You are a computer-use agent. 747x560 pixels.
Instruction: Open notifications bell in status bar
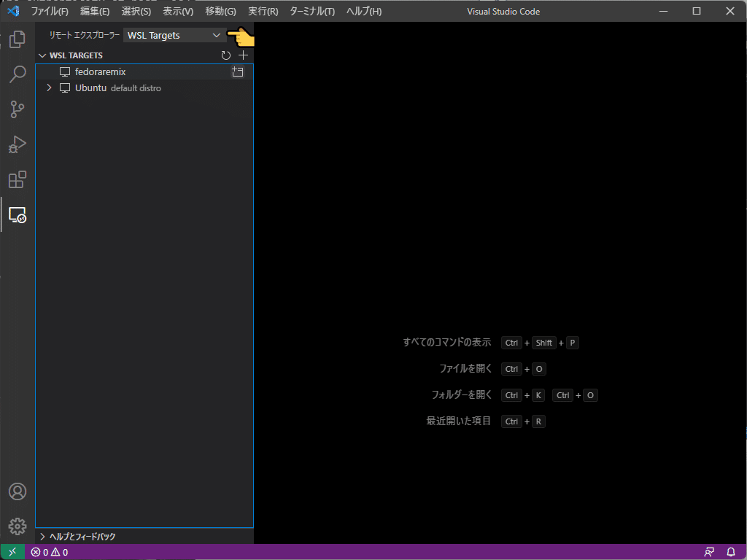731,553
